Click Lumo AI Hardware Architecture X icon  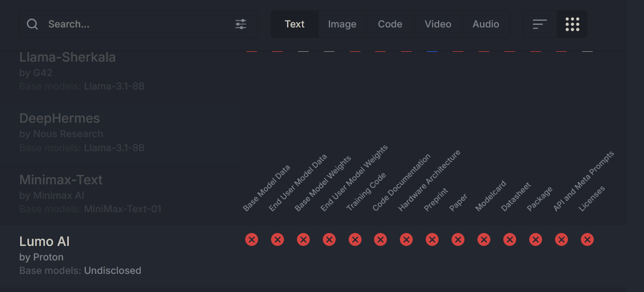pyautogui.click(x=407, y=239)
